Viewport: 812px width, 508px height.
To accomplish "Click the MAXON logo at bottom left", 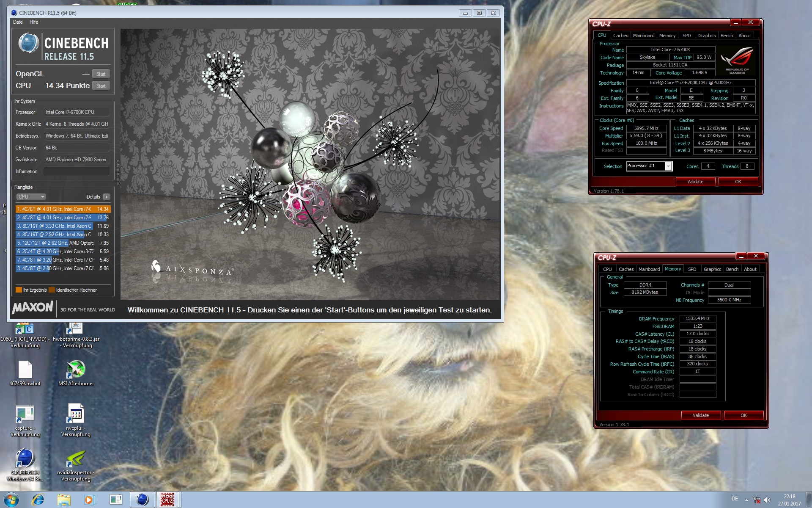I will [x=33, y=307].
